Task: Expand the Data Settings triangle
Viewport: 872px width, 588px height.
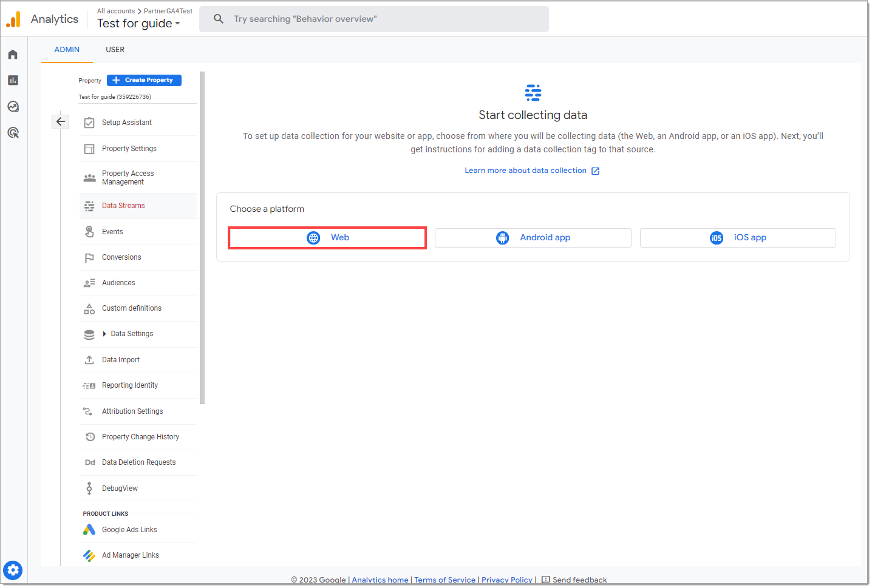Action: (x=104, y=334)
